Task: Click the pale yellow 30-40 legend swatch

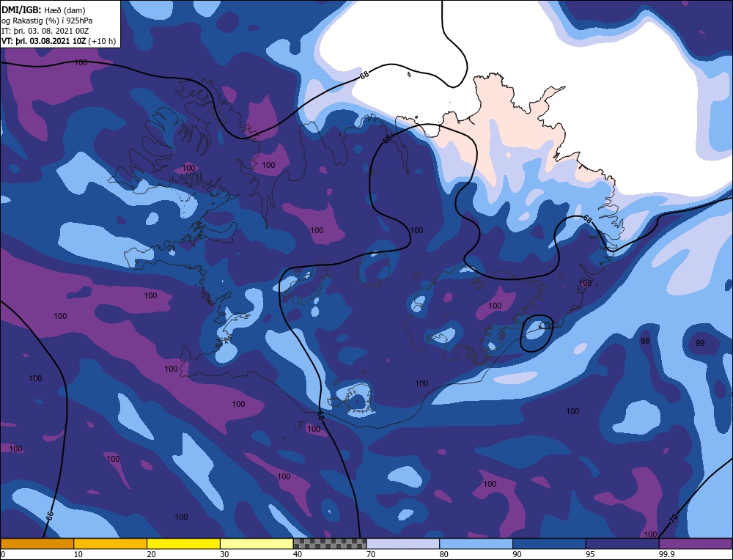Action: tap(257, 544)
